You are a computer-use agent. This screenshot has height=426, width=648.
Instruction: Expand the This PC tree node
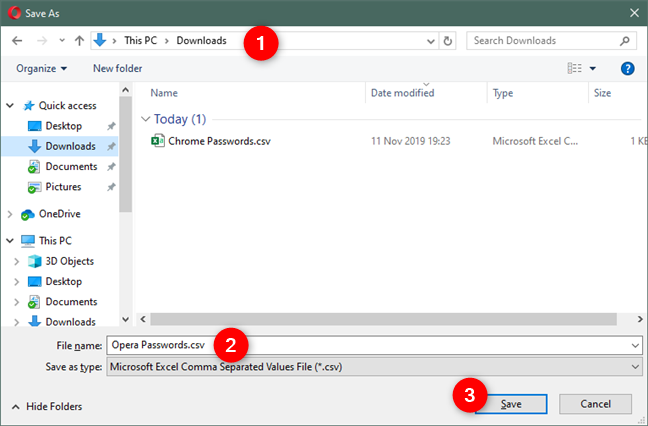[x=10, y=241]
